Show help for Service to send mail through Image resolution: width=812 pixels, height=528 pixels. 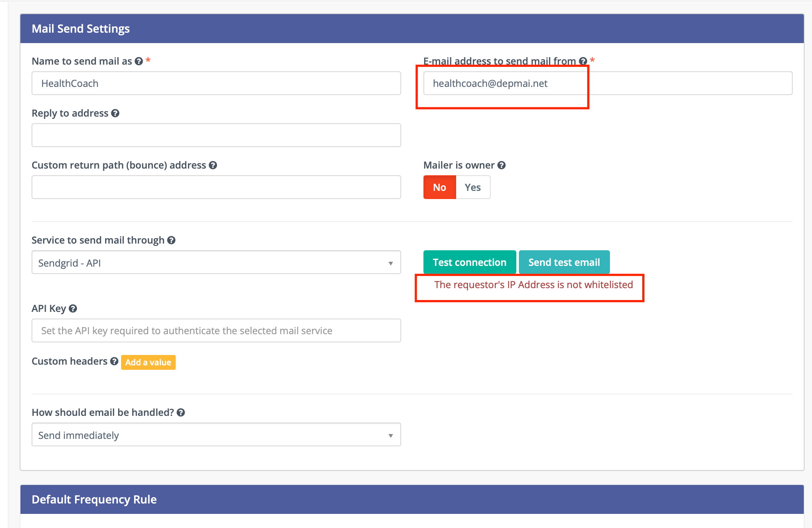pyautogui.click(x=171, y=240)
